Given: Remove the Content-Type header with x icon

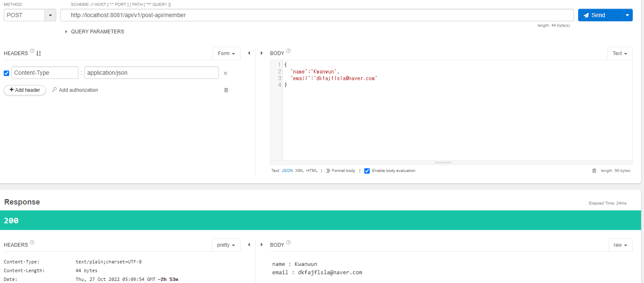Looking at the screenshot, I should pos(226,73).
